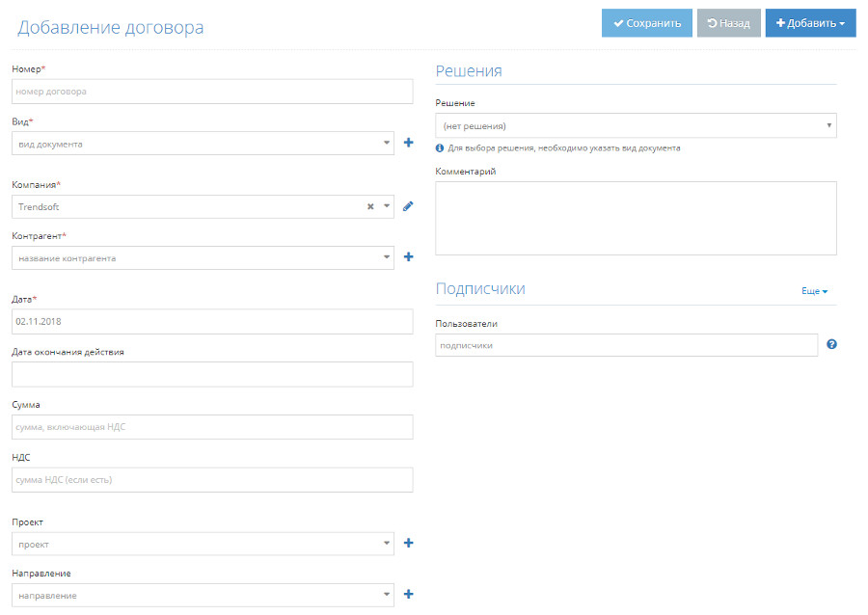The image size is (868, 615).
Task: Open the Добавить dropdown button
Action: pos(810,23)
